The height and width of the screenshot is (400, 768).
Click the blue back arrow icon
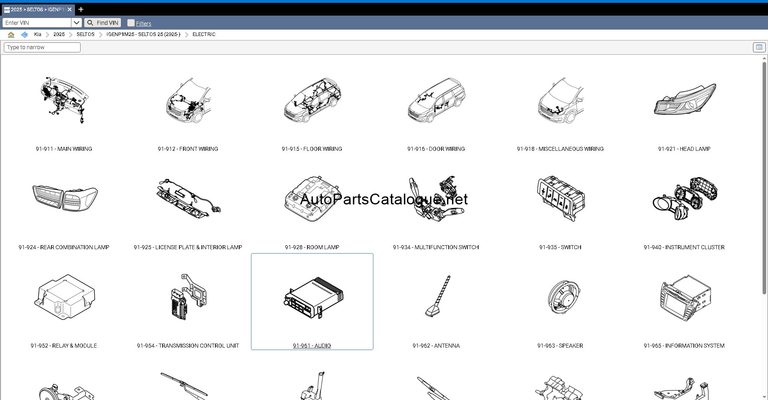[x=24, y=35]
